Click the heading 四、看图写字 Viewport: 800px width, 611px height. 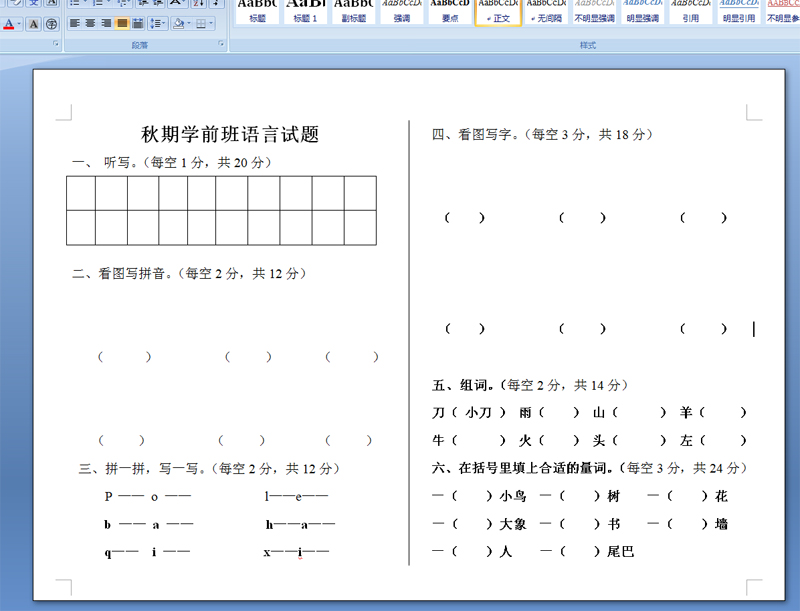point(542,135)
